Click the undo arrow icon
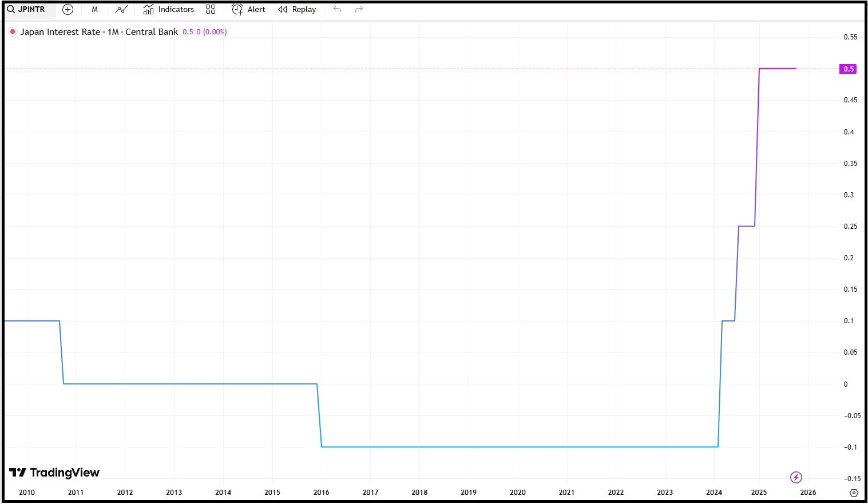868x504 pixels. coord(337,9)
